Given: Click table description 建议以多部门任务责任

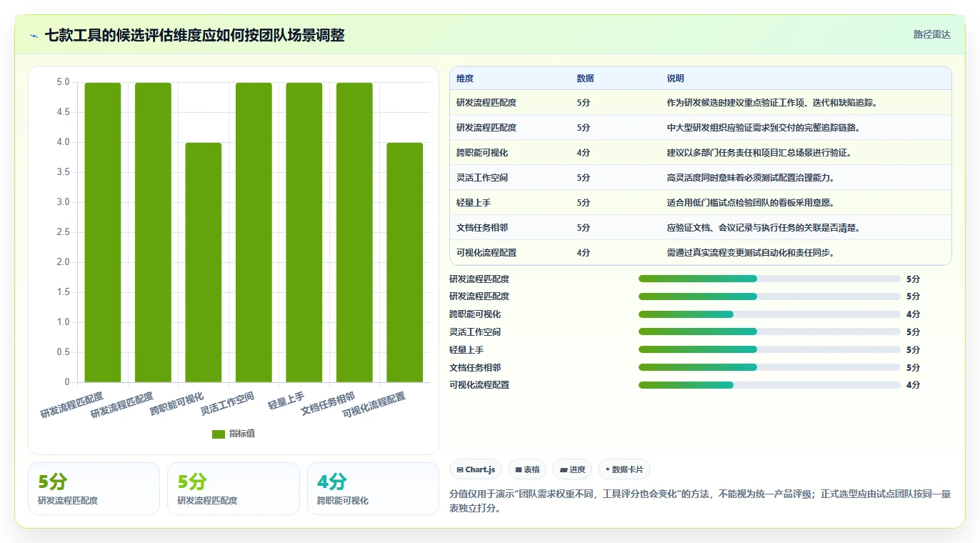Looking at the screenshot, I should pyautogui.click(x=759, y=153).
